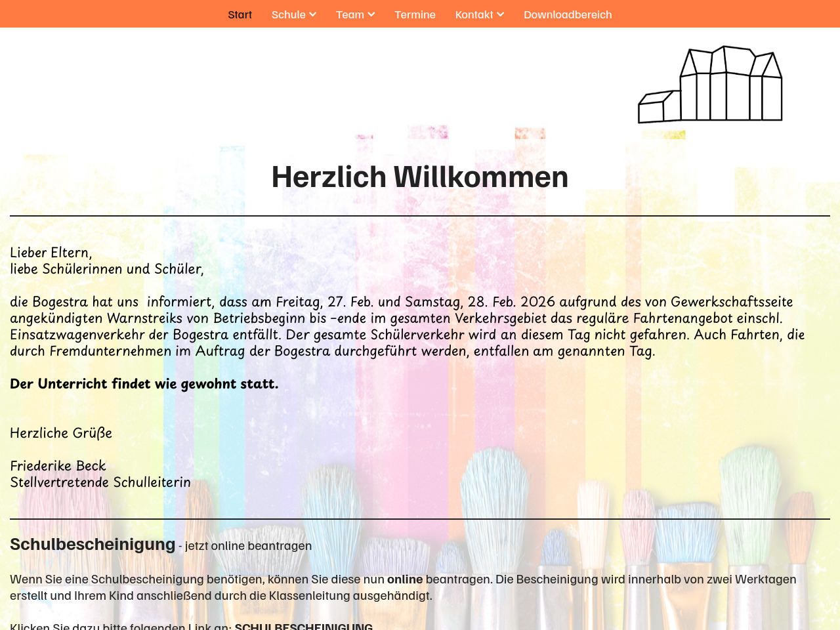Click the name Friederike Beck
The image size is (840, 630).
58,466
